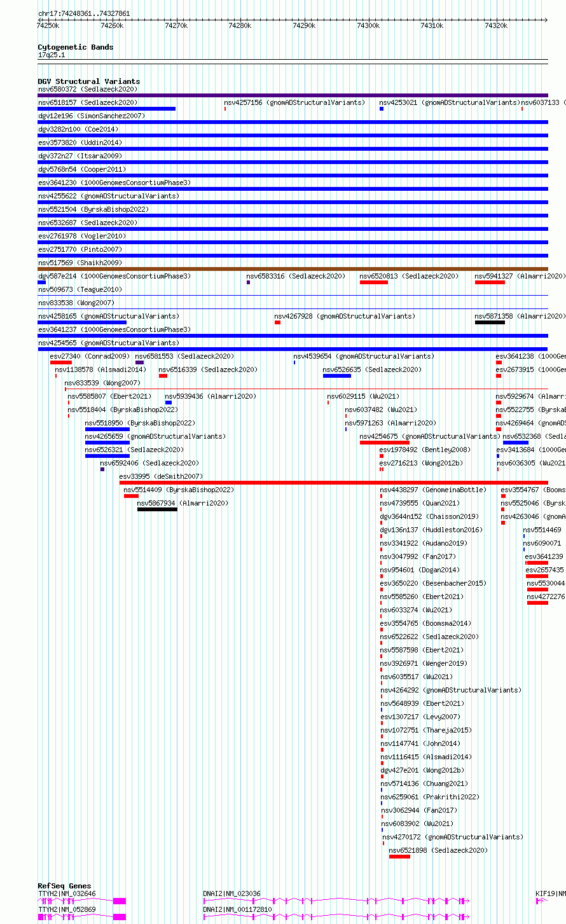The width and height of the screenshot is (566, 924).
Task: Click the brown bar under nsv517569 (Shaikh2009)
Action: [x=293, y=269]
